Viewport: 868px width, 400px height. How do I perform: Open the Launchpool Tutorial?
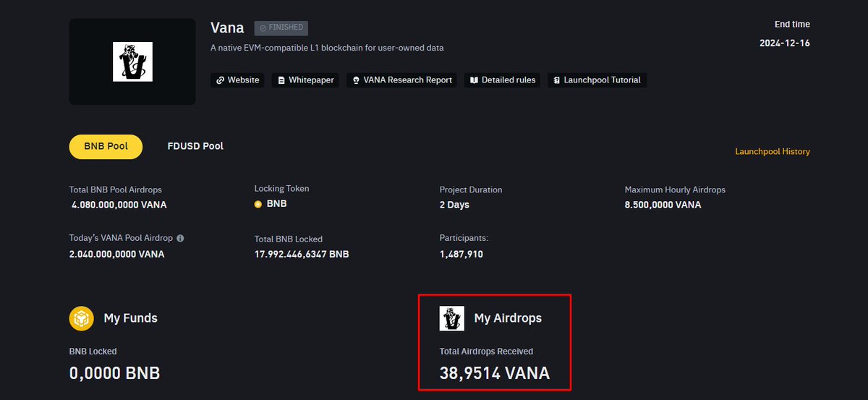coord(597,80)
